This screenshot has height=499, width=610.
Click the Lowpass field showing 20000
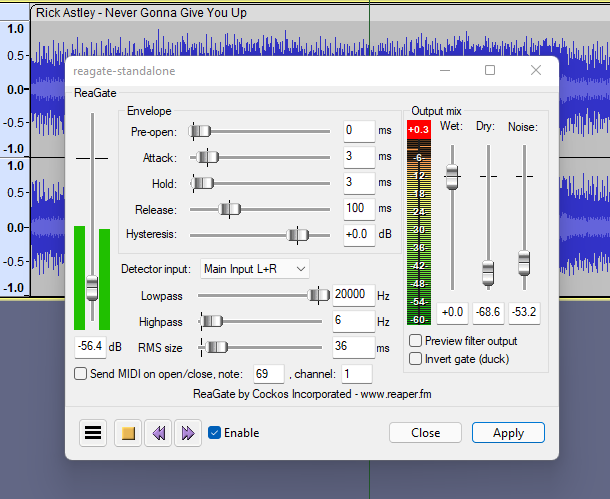pos(354,295)
